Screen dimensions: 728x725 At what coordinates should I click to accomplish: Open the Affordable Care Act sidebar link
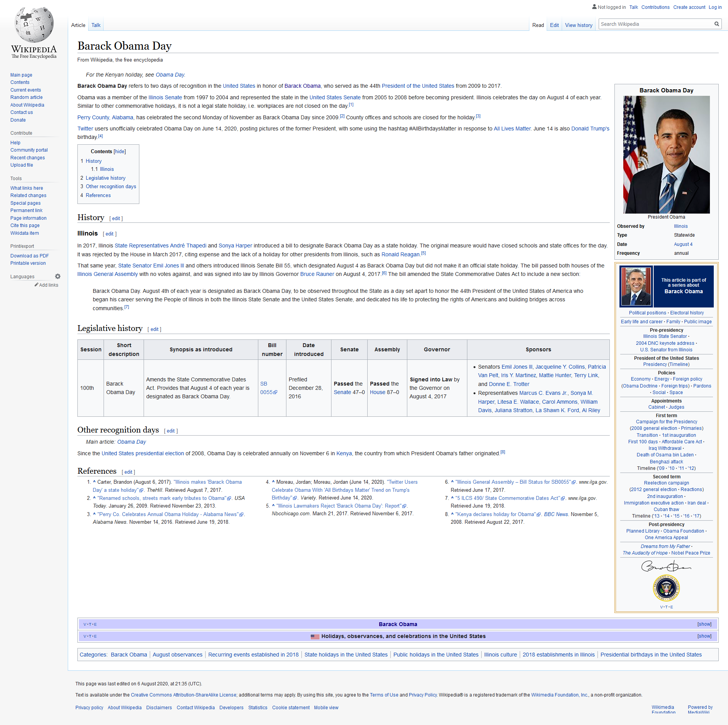click(x=682, y=442)
